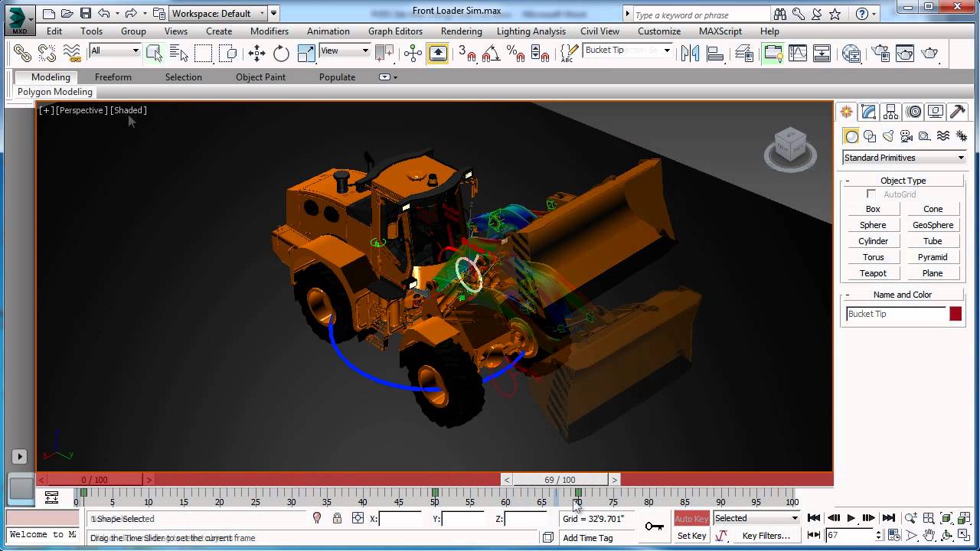The height and width of the screenshot is (551, 980).
Task: Open the Bucket Tip named selection dropdown
Action: tap(627, 50)
